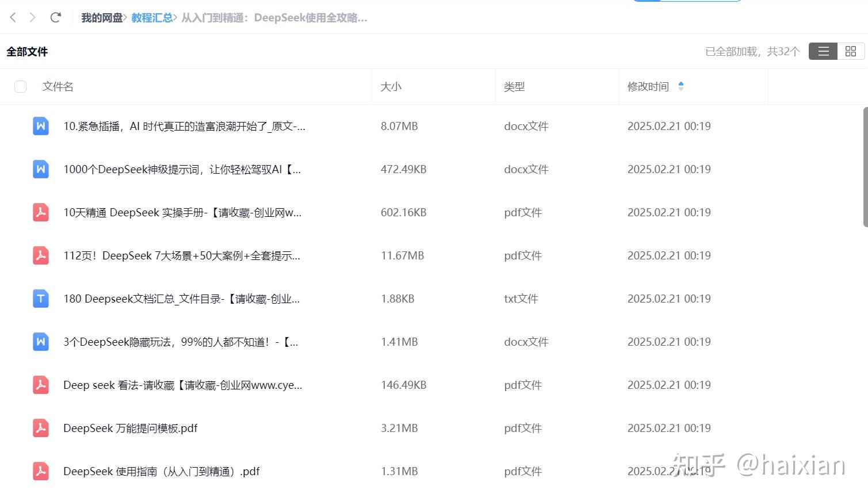The width and height of the screenshot is (868, 501).
Task: Open file 10.紧急插播，AI 时代真正的造富浪潮开始了
Action: click(184, 126)
